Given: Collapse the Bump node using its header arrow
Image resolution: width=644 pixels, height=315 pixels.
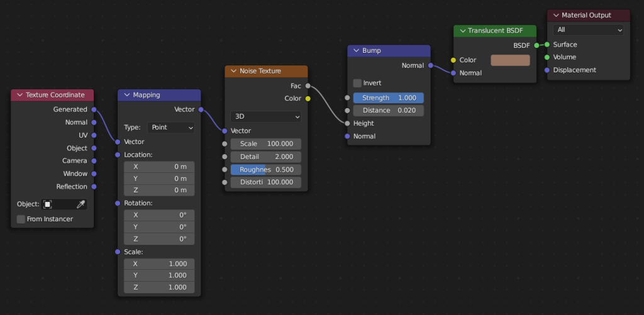Looking at the screenshot, I should [x=355, y=50].
